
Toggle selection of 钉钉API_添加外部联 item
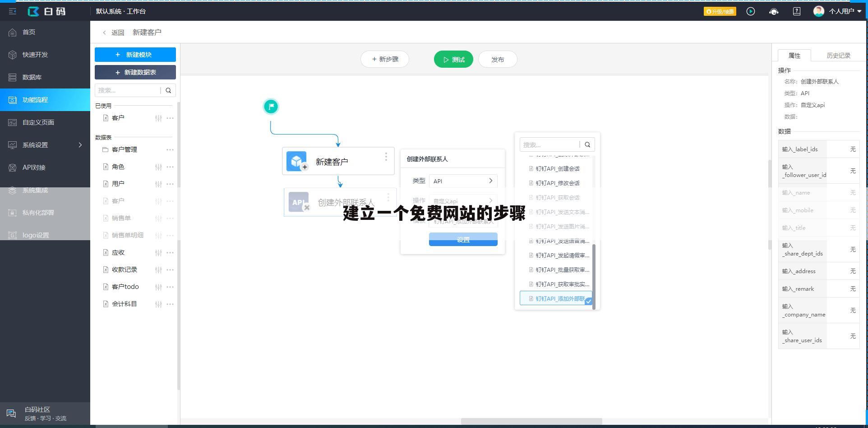point(556,298)
